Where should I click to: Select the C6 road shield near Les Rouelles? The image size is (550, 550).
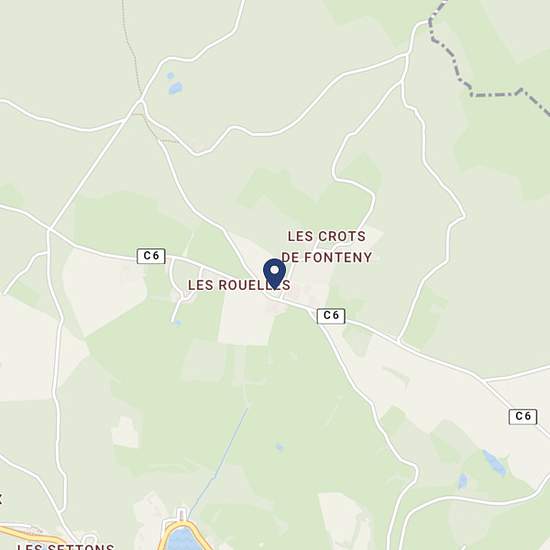tap(151, 256)
